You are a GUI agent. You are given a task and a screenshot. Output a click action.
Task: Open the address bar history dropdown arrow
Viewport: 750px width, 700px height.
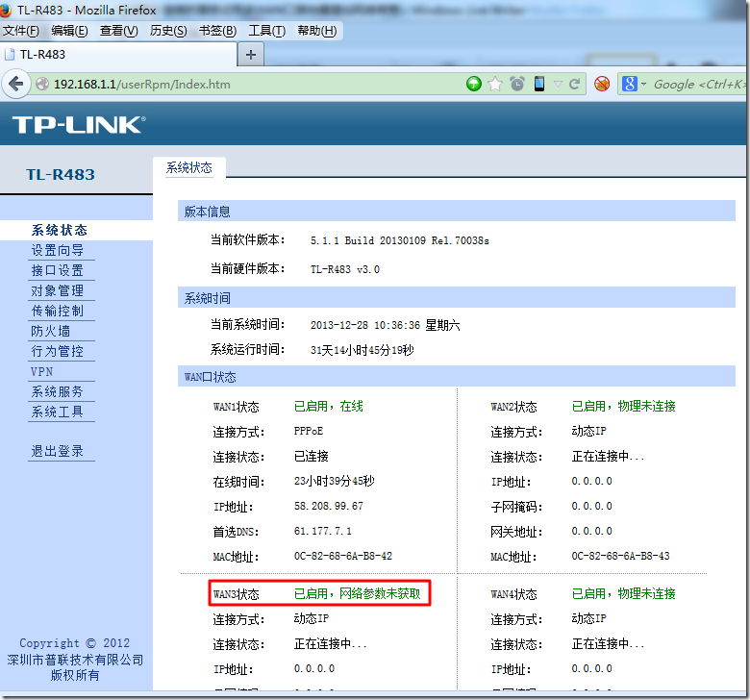coord(558,85)
